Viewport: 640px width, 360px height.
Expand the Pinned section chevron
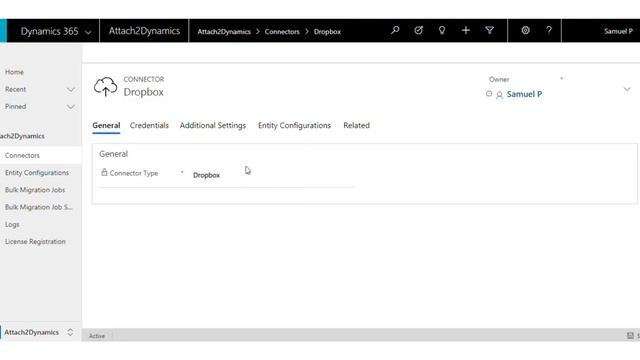[71, 107]
